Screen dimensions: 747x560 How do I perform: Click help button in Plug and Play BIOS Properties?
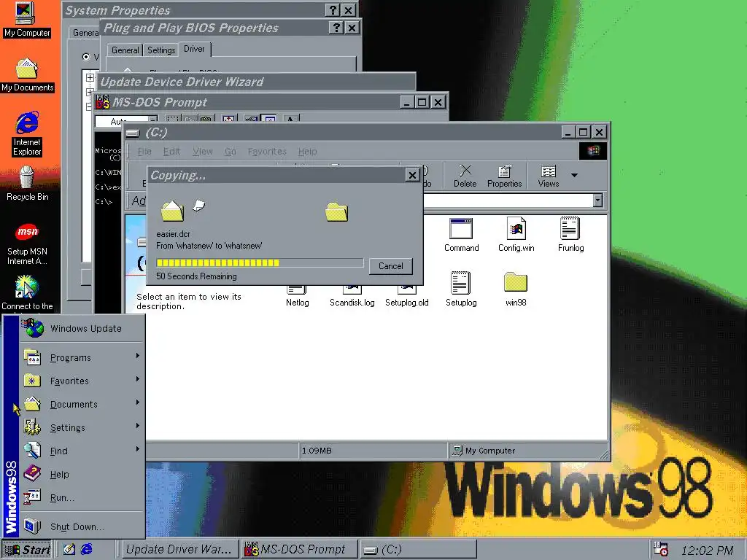click(336, 28)
